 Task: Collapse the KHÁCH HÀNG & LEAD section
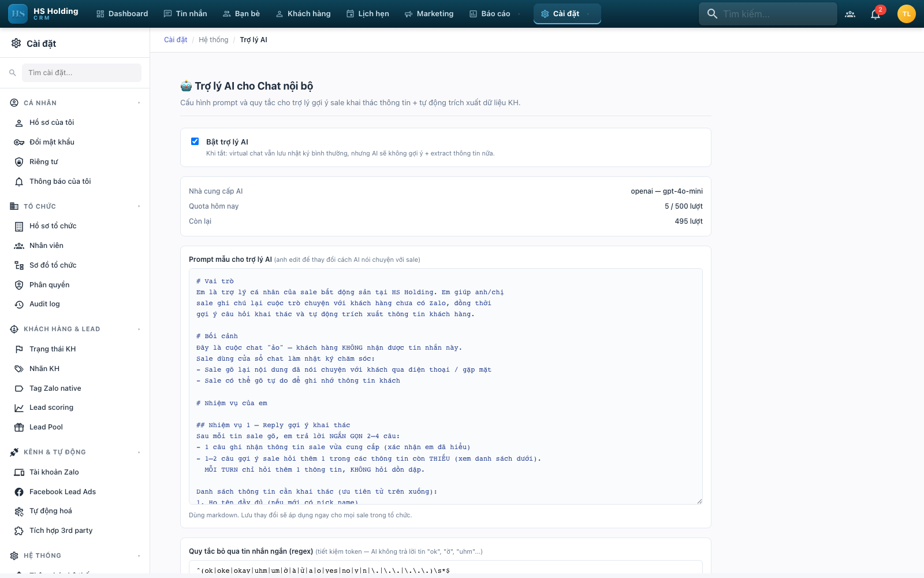pos(139,329)
